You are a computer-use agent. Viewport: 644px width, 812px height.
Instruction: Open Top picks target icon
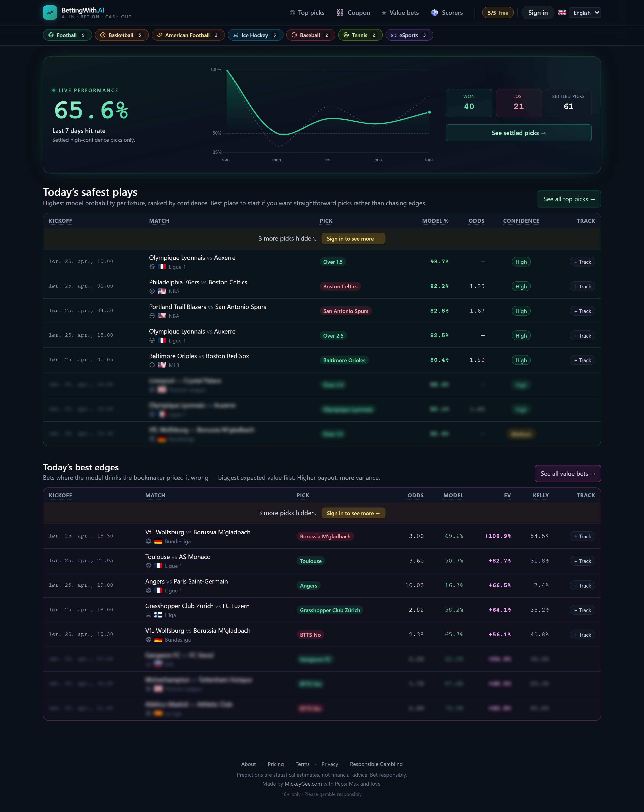click(292, 13)
